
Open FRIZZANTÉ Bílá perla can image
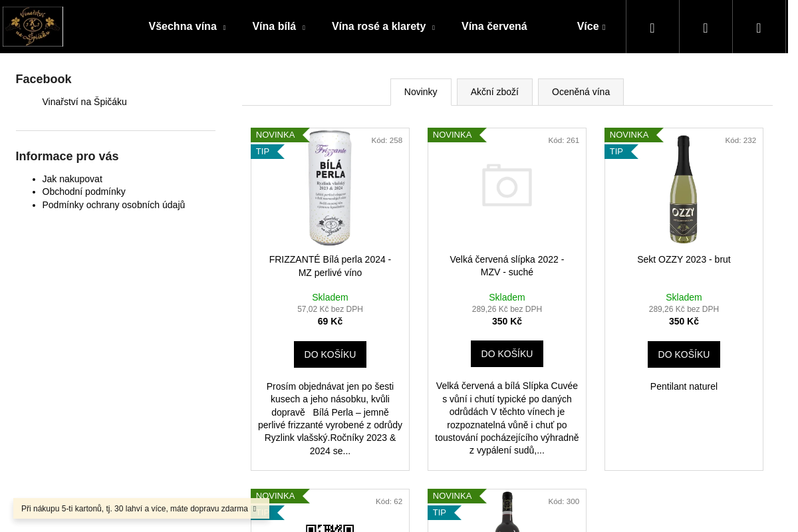point(330,188)
